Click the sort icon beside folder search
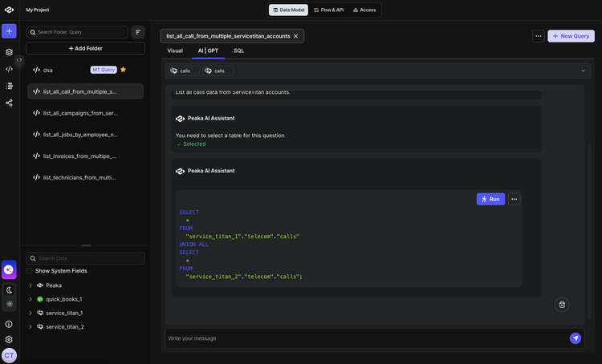This screenshot has width=602, height=364. [138, 32]
